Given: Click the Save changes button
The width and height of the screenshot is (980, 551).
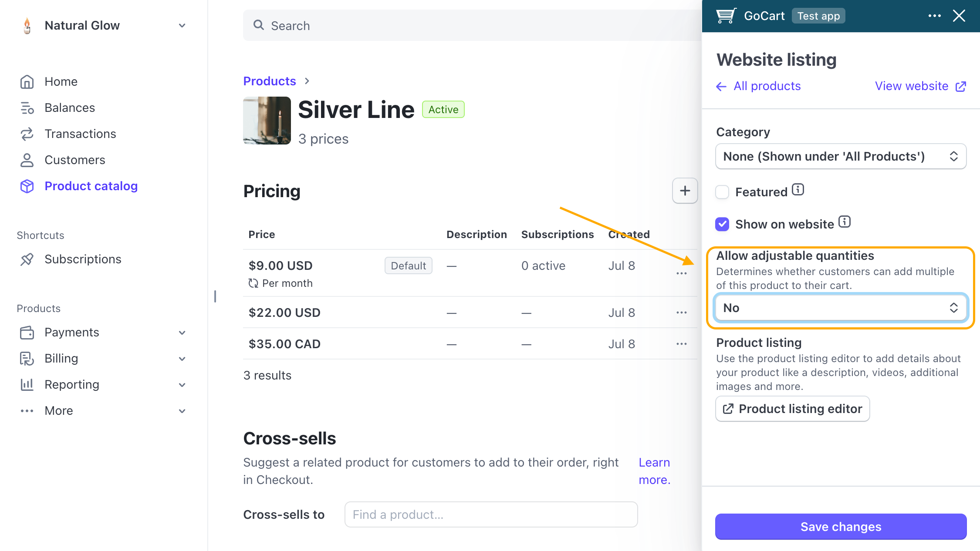Looking at the screenshot, I should 841,527.
